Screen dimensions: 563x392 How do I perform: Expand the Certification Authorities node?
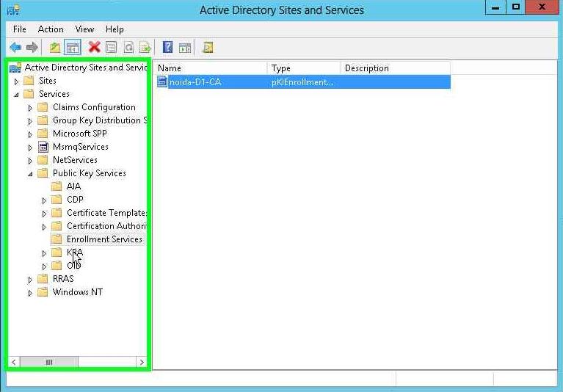tap(44, 227)
